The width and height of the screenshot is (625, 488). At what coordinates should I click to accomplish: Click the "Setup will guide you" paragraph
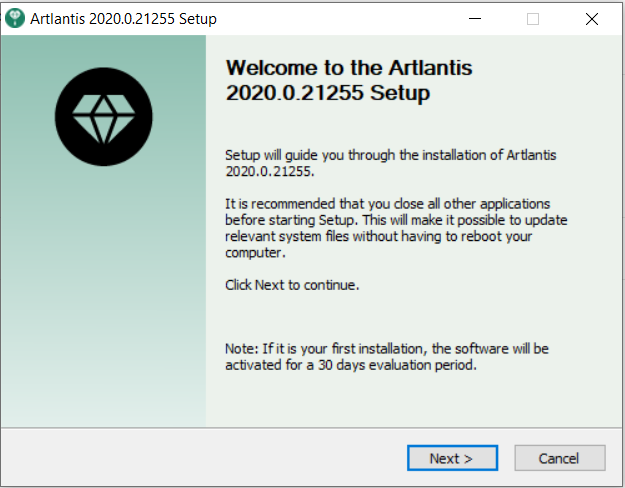[x=391, y=163]
